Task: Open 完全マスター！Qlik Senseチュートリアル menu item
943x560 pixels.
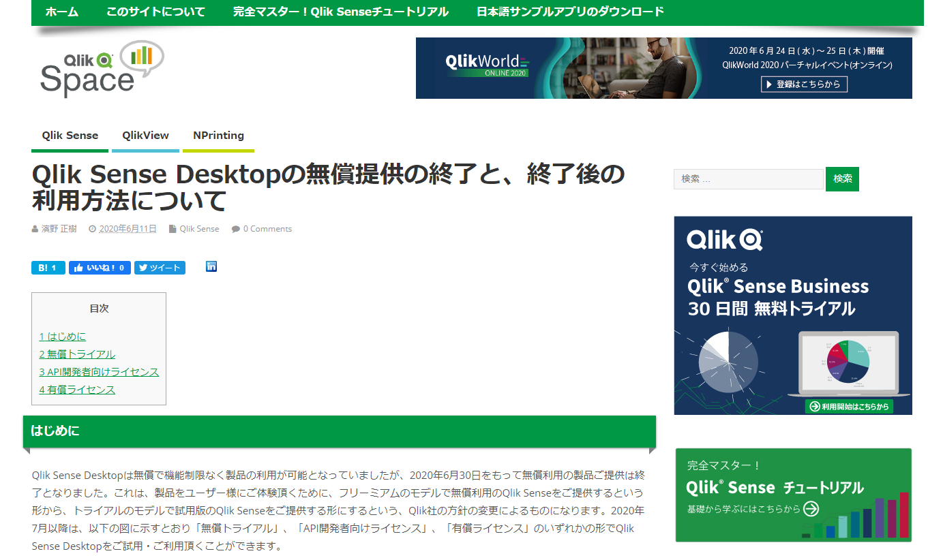Action: pyautogui.click(x=341, y=12)
